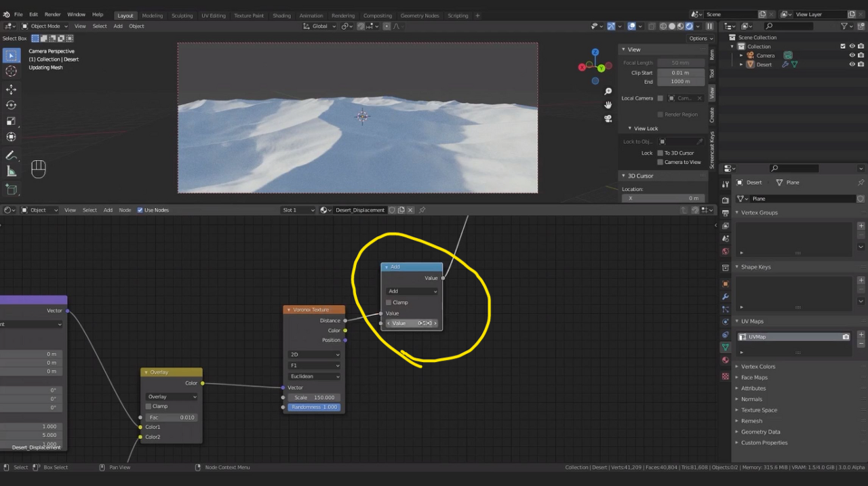Switch to the Geometry Nodes workspace tab
Screen dimensions: 868x486
pyautogui.click(x=420, y=16)
